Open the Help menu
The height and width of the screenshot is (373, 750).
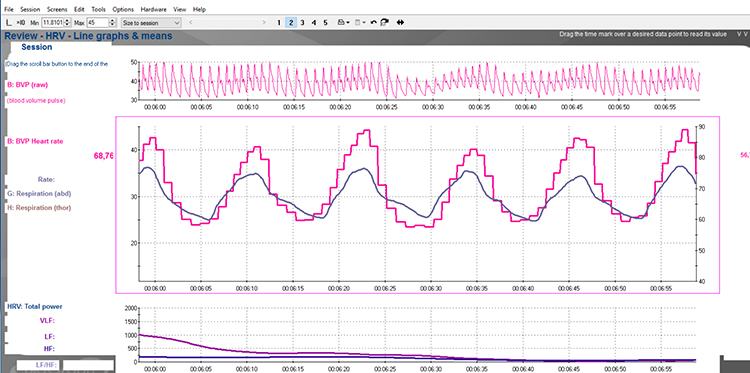tap(199, 9)
